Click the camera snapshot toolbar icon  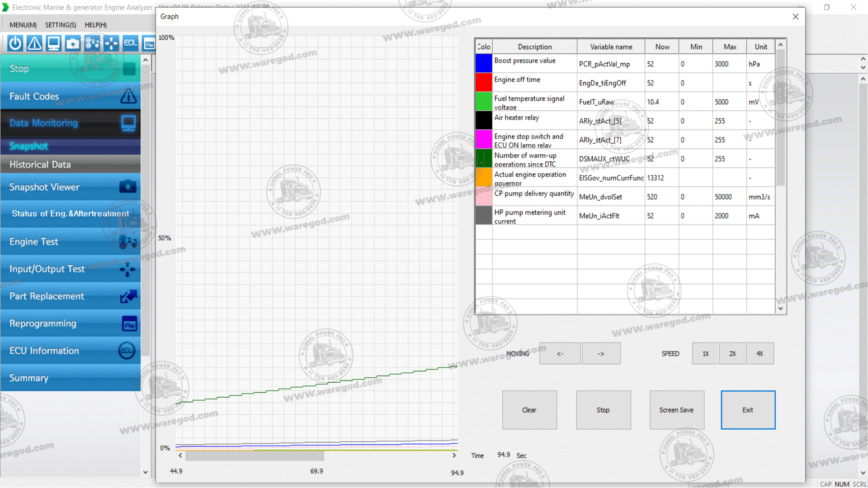pos(73,43)
